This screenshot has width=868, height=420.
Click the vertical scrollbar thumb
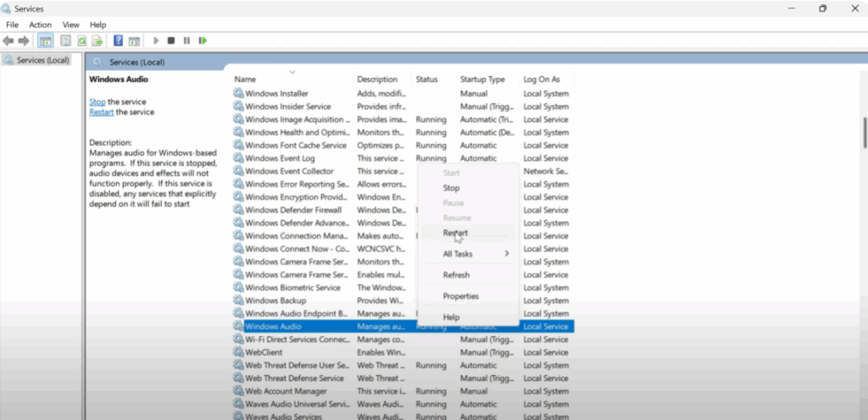coord(864,131)
